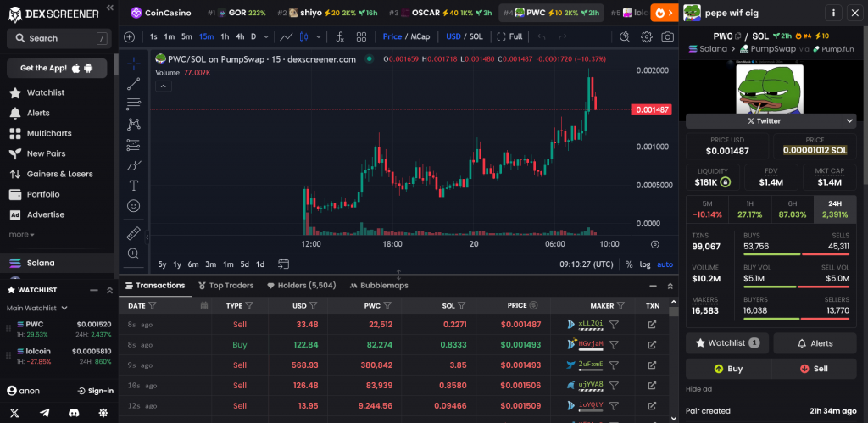The width and height of the screenshot is (868, 423).
Task: Undo last chart action
Action: pyautogui.click(x=542, y=37)
